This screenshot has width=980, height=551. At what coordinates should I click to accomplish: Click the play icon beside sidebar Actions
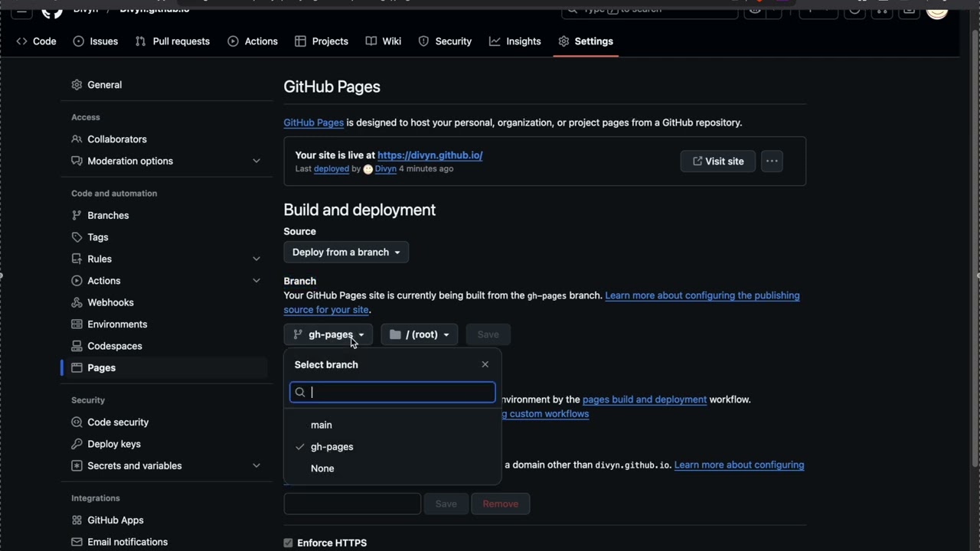coord(77,281)
